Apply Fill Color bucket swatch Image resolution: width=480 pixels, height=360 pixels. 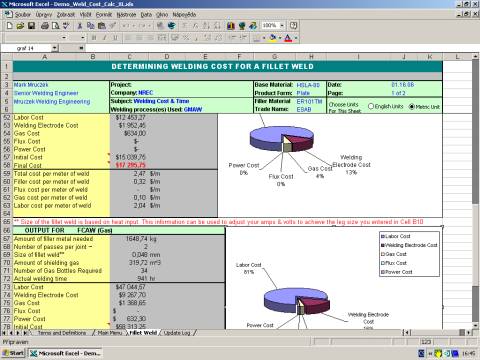coord(272,38)
